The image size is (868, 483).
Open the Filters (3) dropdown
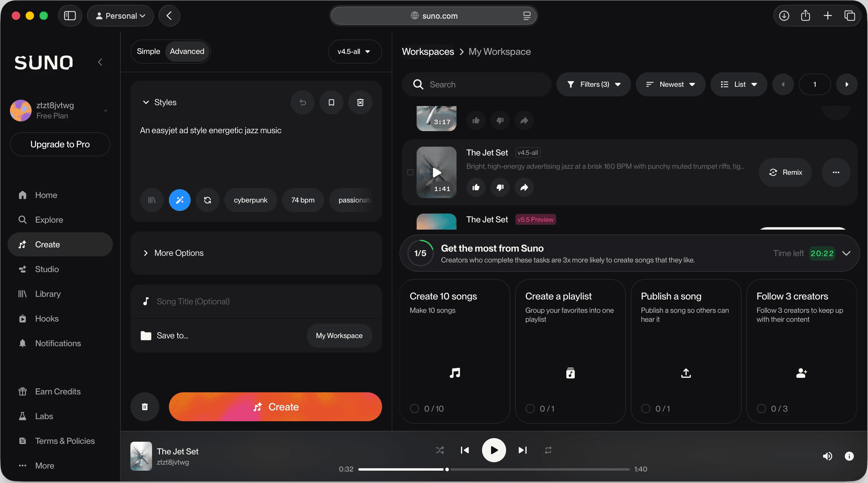tap(593, 84)
